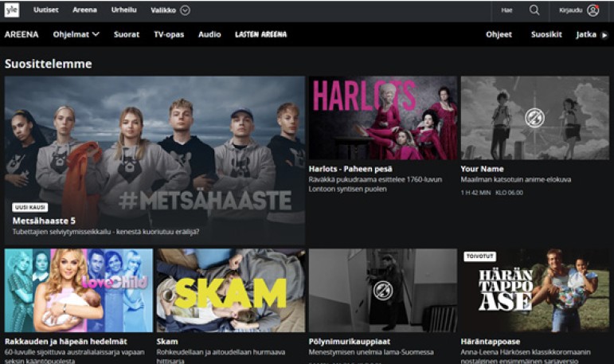Open the Valikko menu label
Image resolution: width=614 pixels, height=364 pixels.
tap(163, 10)
